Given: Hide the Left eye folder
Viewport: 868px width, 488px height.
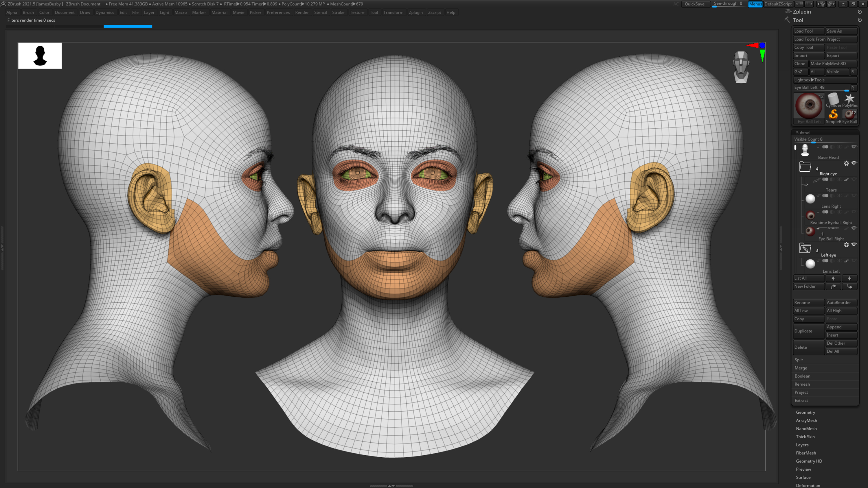Looking at the screenshot, I should click(x=854, y=245).
